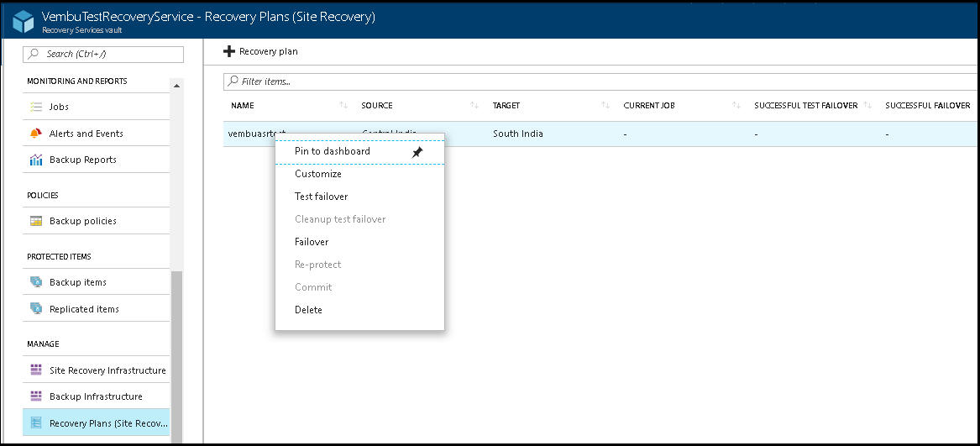Screen dimensions: 980x446
Task: Click the pin icon beside Pin to dashboard
Action: click(x=417, y=152)
